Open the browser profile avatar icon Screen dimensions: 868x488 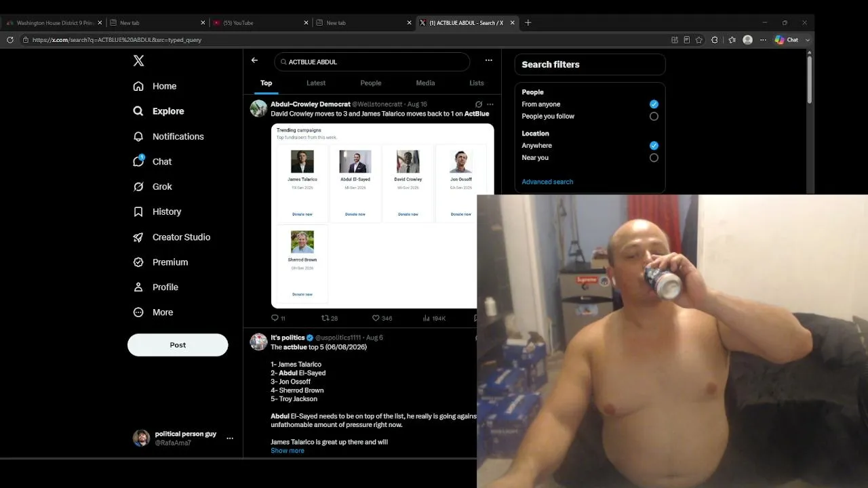[748, 40]
